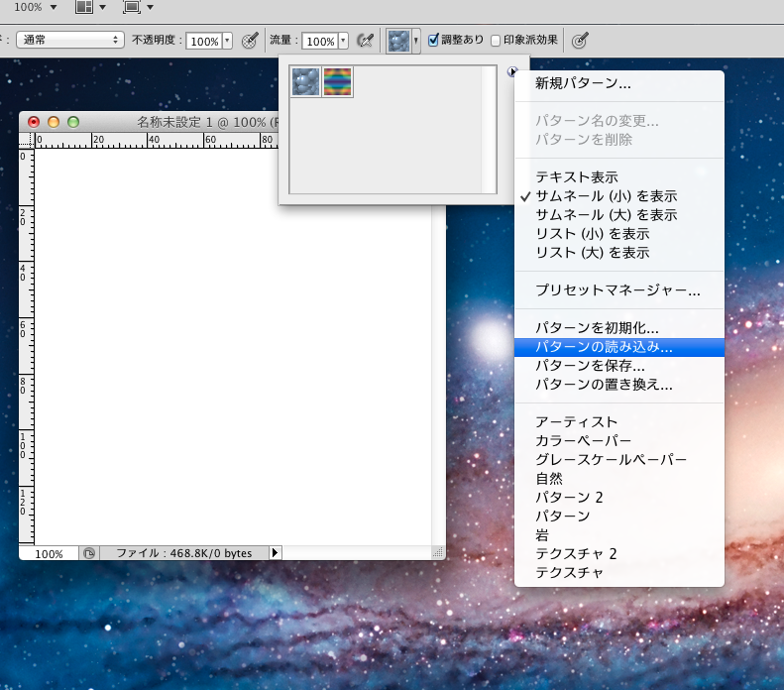Image resolution: width=784 pixels, height=690 pixels.
Task: Expand the 不透明度 opacity dropdown arrow
Action: 228,41
